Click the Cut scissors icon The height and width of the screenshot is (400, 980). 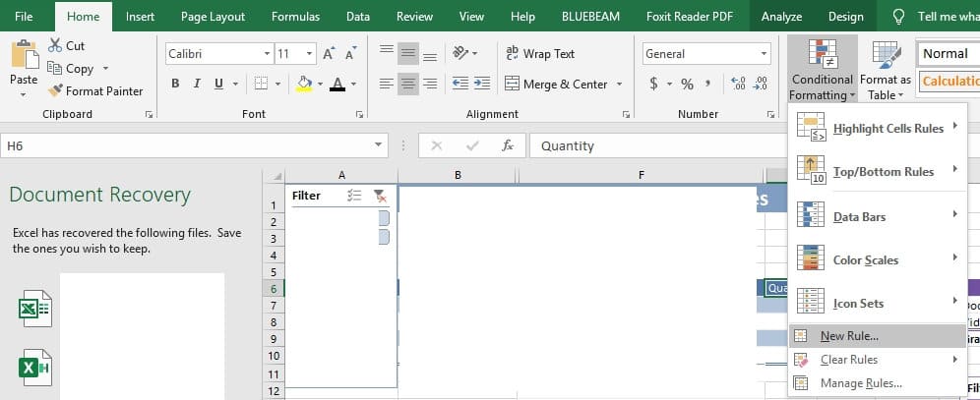click(55, 46)
